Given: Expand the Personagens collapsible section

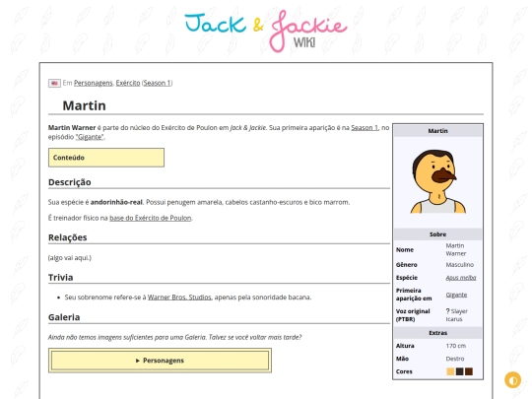Looking at the screenshot, I should [x=160, y=361].
